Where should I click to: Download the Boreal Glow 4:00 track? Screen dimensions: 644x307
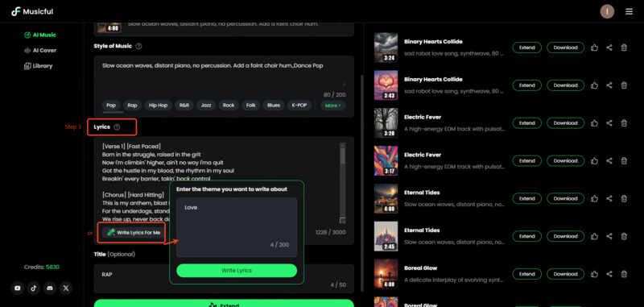(x=566, y=274)
